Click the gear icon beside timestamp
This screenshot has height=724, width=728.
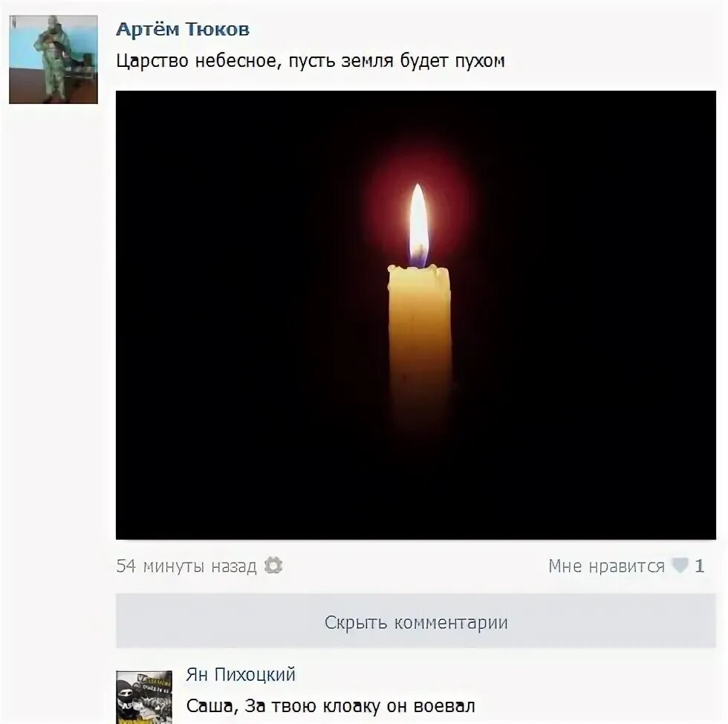coord(273,566)
